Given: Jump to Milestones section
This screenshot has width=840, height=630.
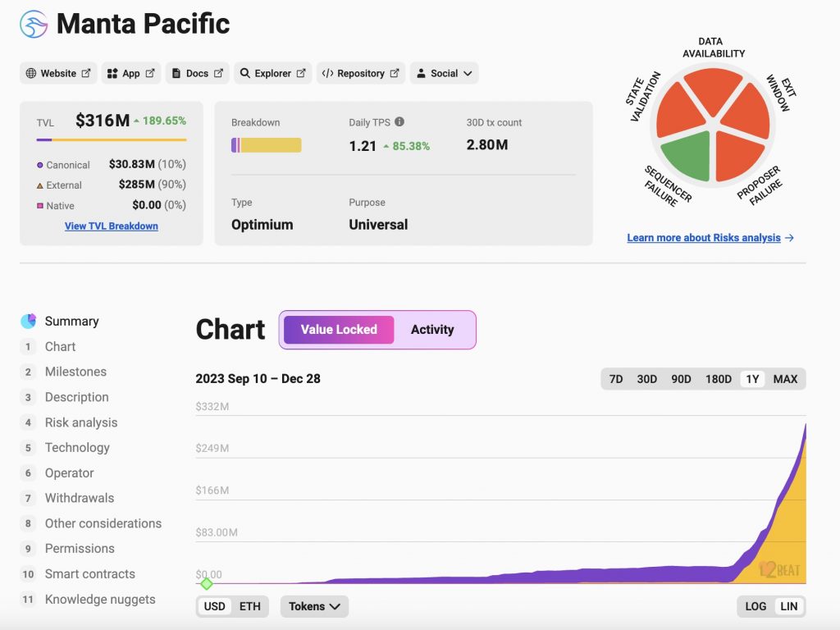Looking at the screenshot, I should pyautogui.click(x=75, y=372).
